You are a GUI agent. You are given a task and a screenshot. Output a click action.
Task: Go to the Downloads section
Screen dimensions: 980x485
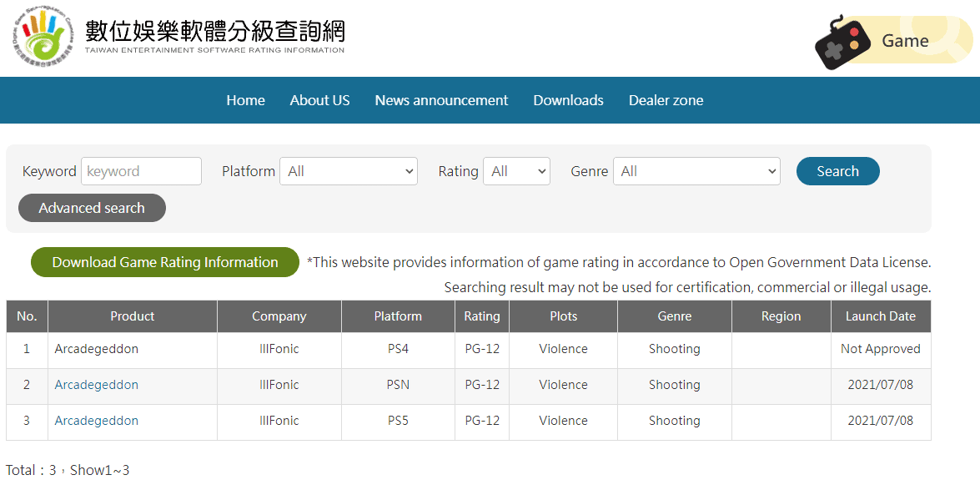pyautogui.click(x=568, y=100)
